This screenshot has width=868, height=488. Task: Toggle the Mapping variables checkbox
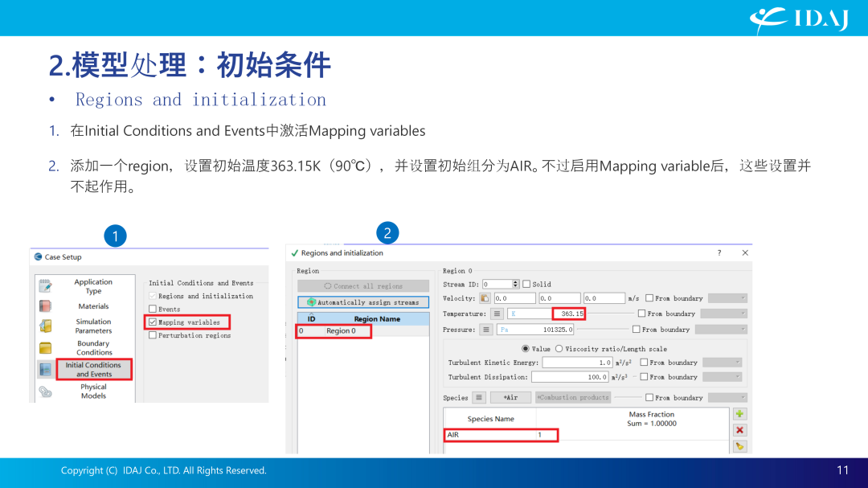coord(153,322)
